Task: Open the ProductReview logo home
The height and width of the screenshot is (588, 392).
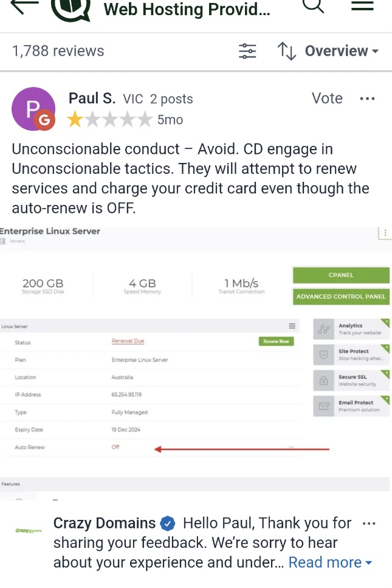Action: 71,9
